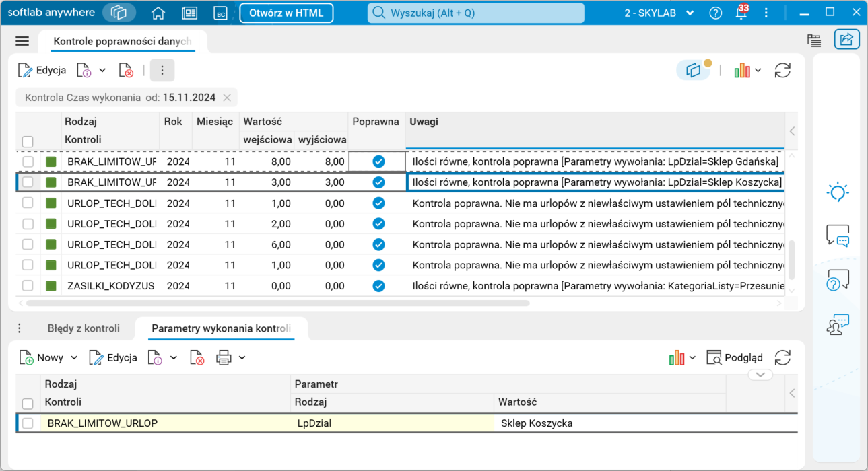Click the Podgląd button

point(735,358)
